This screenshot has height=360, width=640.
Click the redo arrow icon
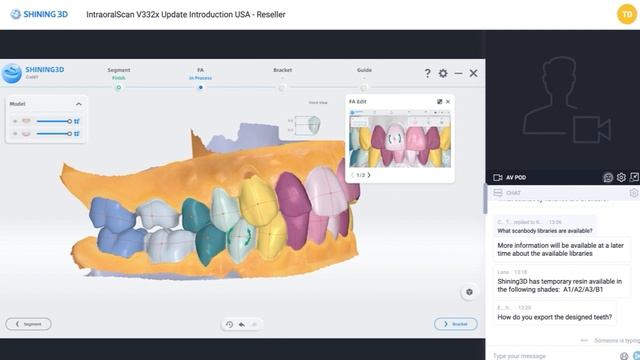tap(254, 324)
